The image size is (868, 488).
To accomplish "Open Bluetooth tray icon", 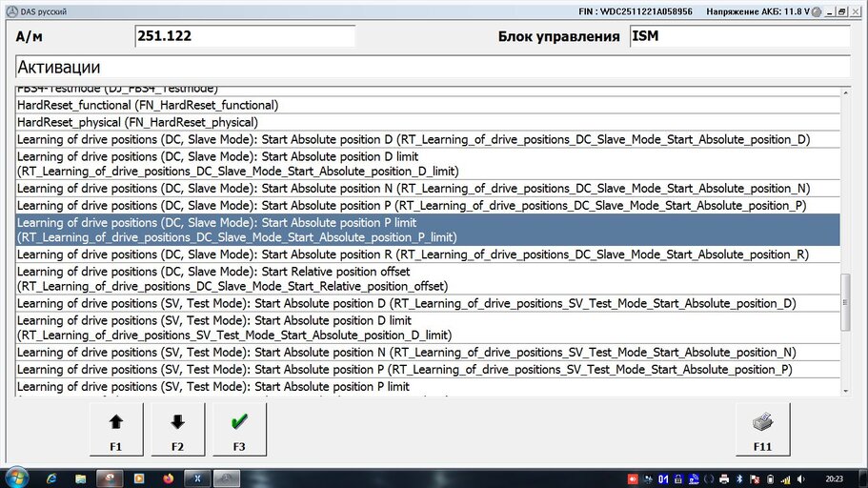I will (x=739, y=479).
